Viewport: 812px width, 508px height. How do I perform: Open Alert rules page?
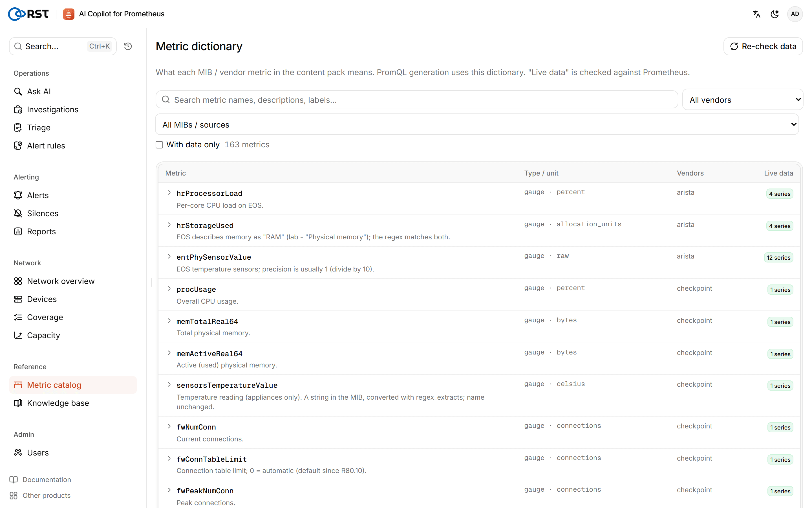pos(46,145)
